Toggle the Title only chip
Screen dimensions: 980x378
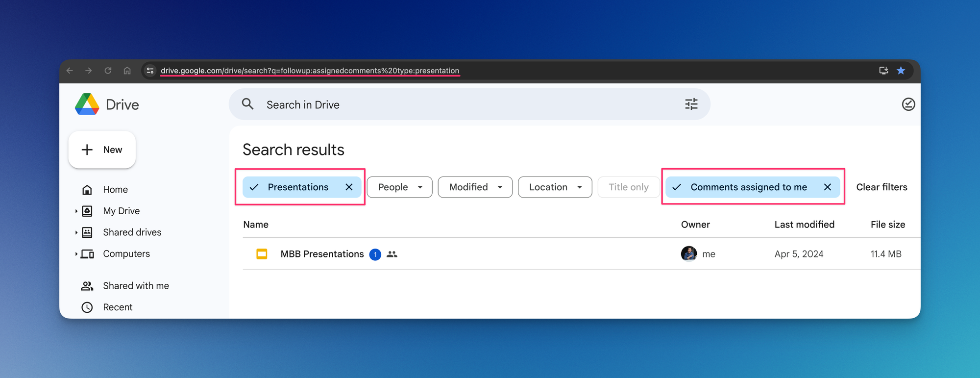(628, 187)
